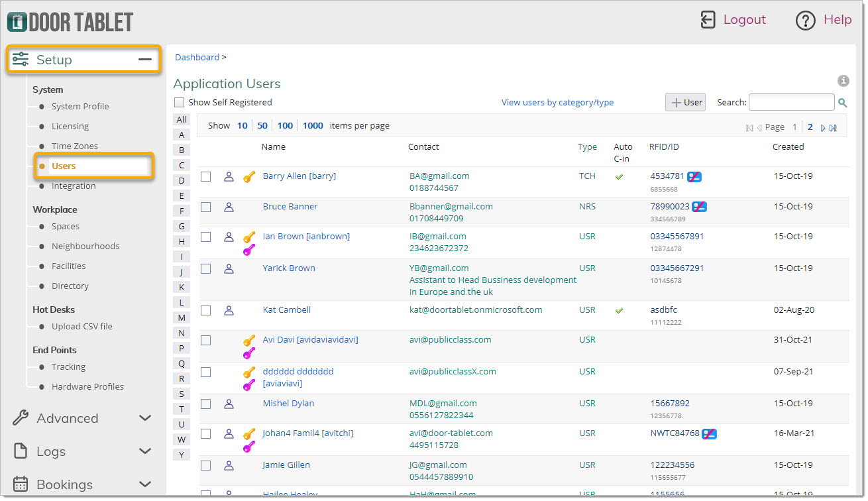Open View users by category/type link
This screenshot has width=868, height=501.
557,103
